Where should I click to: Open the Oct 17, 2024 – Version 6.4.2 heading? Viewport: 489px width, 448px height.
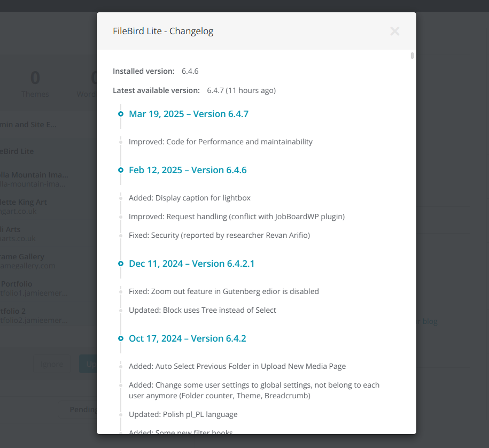[188, 339]
